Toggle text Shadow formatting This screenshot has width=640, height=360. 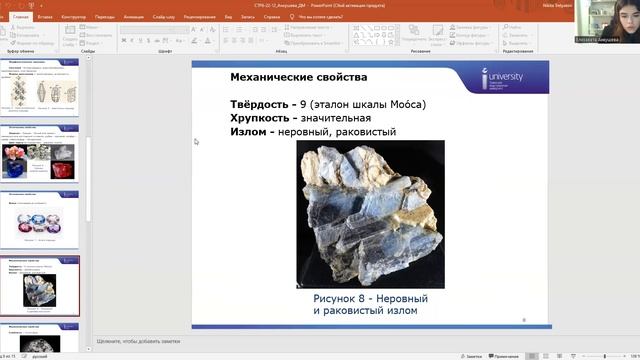click(x=149, y=40)
